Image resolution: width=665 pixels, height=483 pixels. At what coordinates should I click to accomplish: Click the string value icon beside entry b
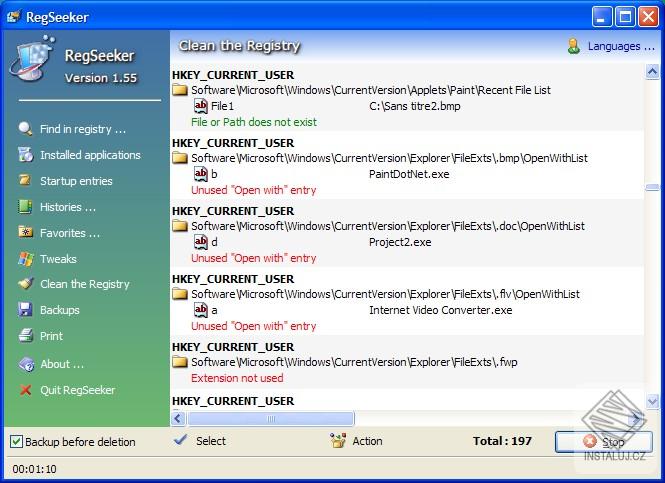(x=201, y=174)
